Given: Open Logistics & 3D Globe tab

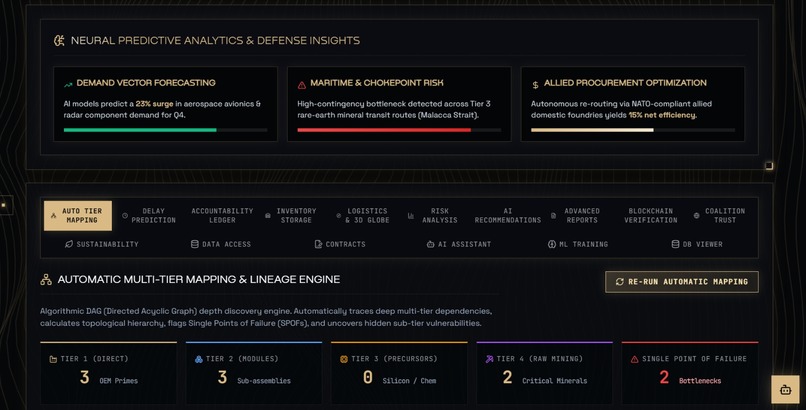Looking at the screenshot, I should (x=363, y=215).
